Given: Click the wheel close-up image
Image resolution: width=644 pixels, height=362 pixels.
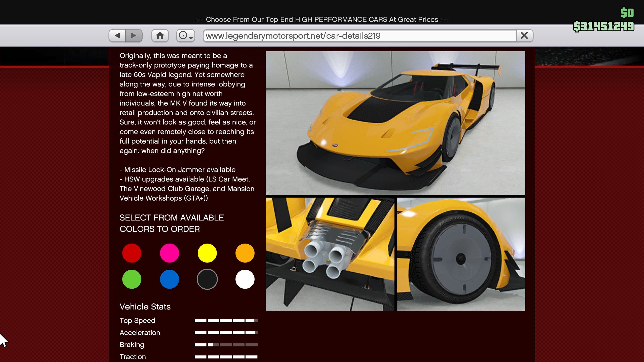Looking at the screenshot, I should [461, 254].
